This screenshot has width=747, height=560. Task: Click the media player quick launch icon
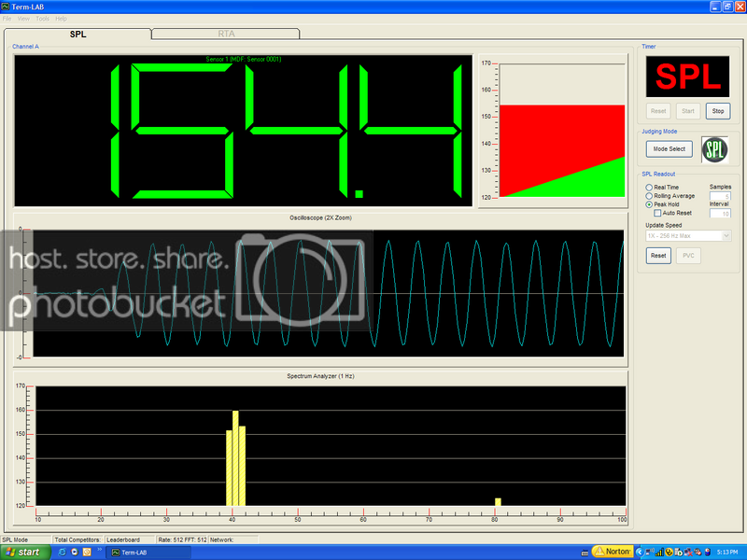(x=75, y=552)
